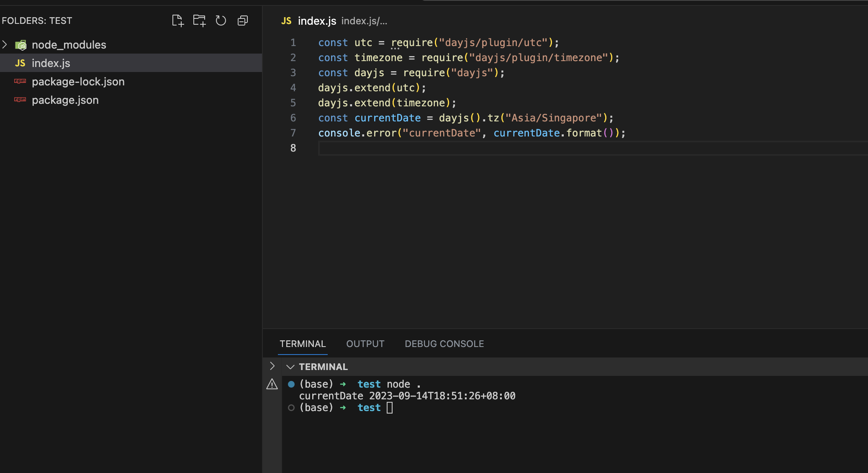The height and width of the screenshot is (473, 868).
Task: Switch to the OUTPUT tab
Action: [365, 344]
